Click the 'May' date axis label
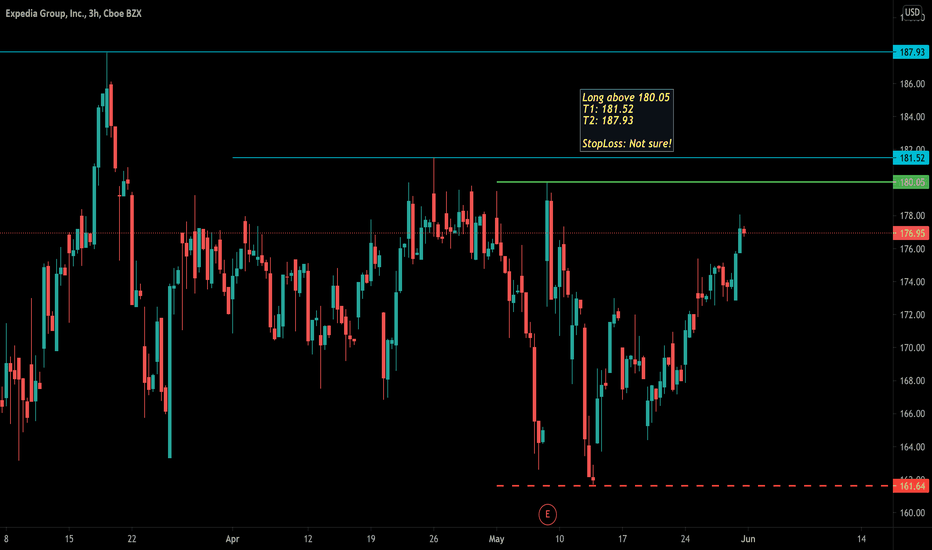Screen dimensions: 932x550 pos(496,539)
